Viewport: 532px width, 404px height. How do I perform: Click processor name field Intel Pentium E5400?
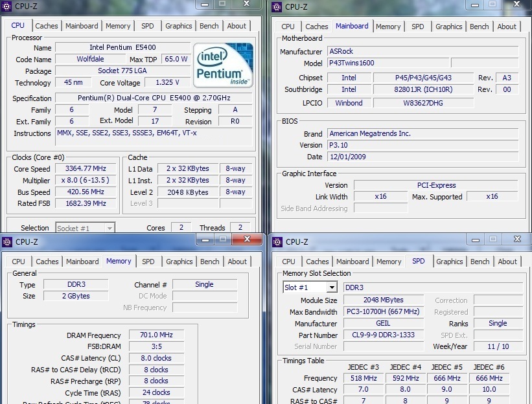[x=123, y=47]
